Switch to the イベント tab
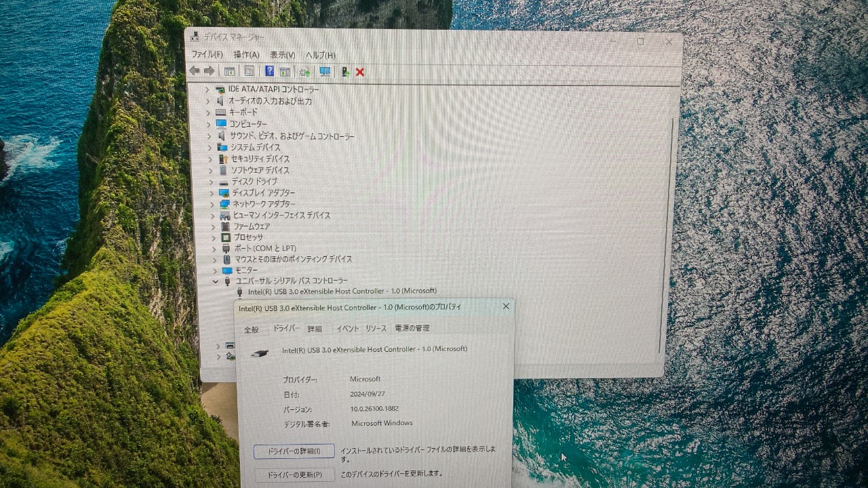The height and width of the screenshot is (488, 868). (347, 328)
